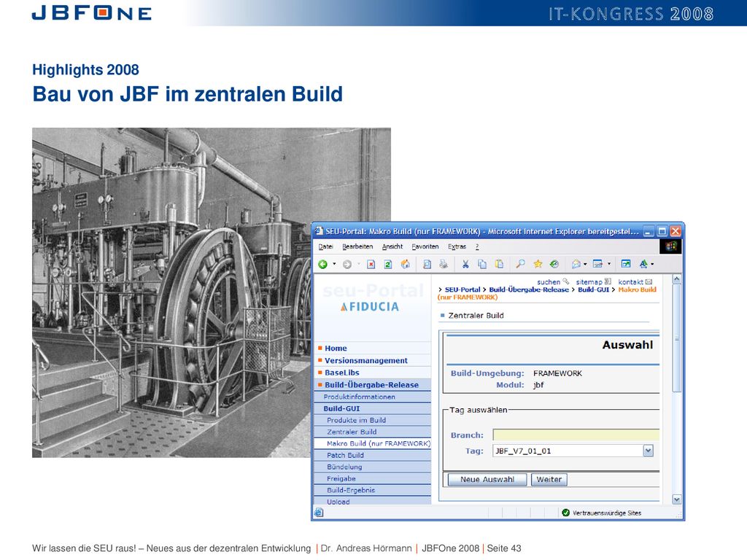This screenshot has height=560, width=747.
Task: Click the Vertrauenswürdige Sites status text
Action: coord(606,513)
